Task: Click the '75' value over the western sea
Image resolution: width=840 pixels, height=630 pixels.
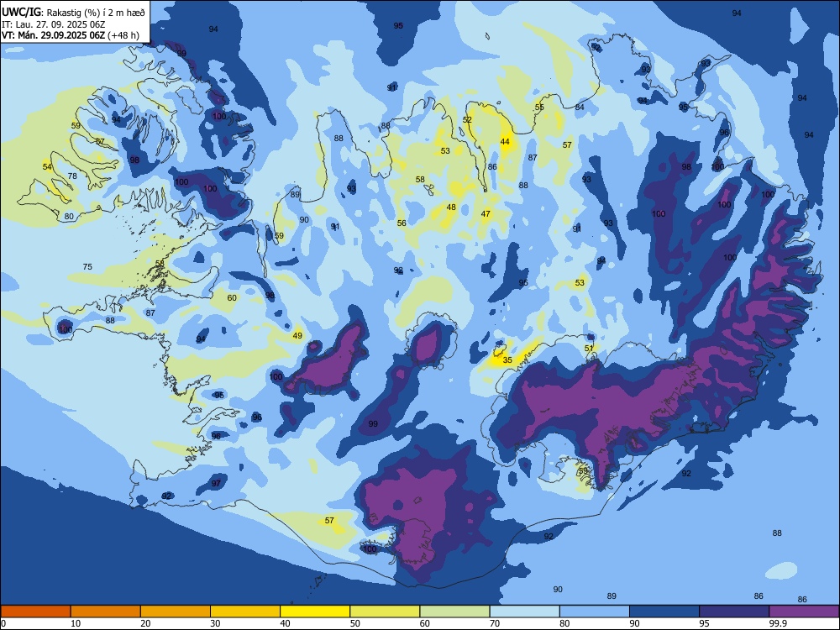Action: tap(87, 267)
